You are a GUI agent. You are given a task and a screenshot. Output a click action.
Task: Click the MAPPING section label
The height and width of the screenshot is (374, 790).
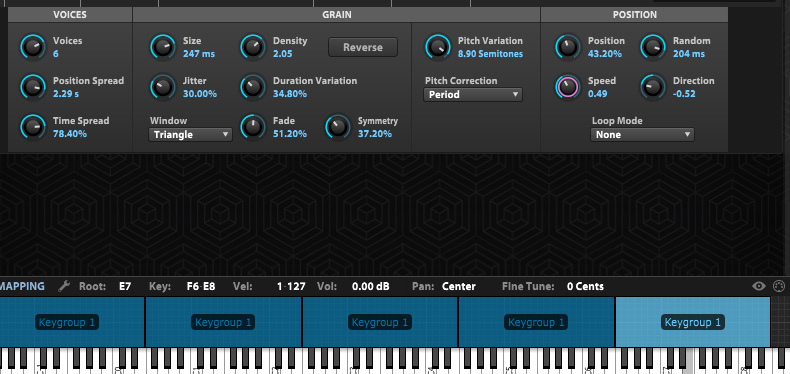(x=22, y=286)
